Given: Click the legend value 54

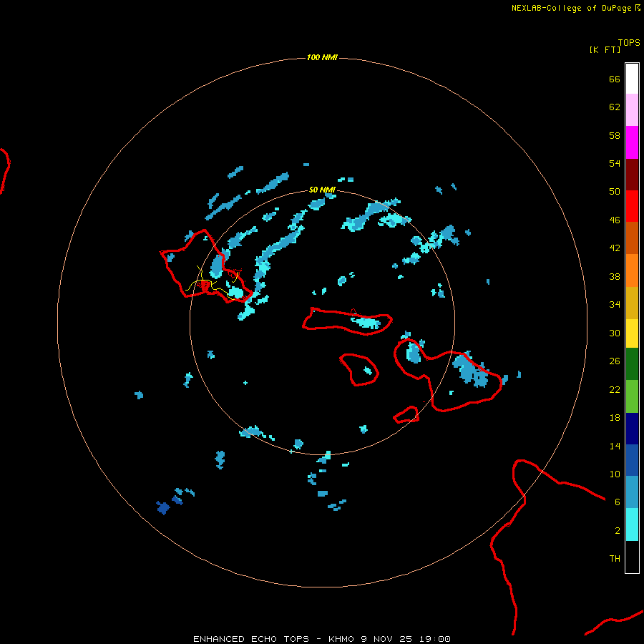Looking at the screenshot, I should click(615, 163).
